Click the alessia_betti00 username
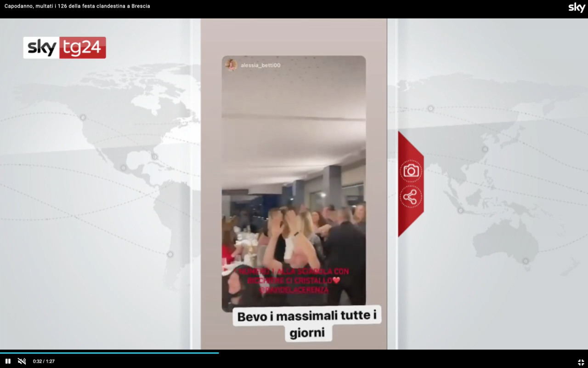This screenshot has height=368, width=588. (260, 65)
